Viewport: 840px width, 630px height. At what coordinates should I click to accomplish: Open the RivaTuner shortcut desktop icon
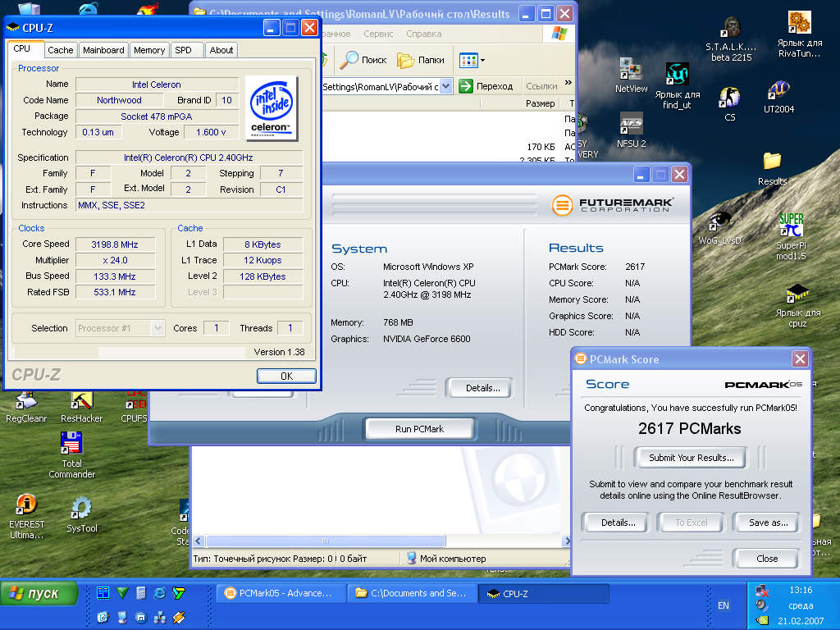point(799,34)
